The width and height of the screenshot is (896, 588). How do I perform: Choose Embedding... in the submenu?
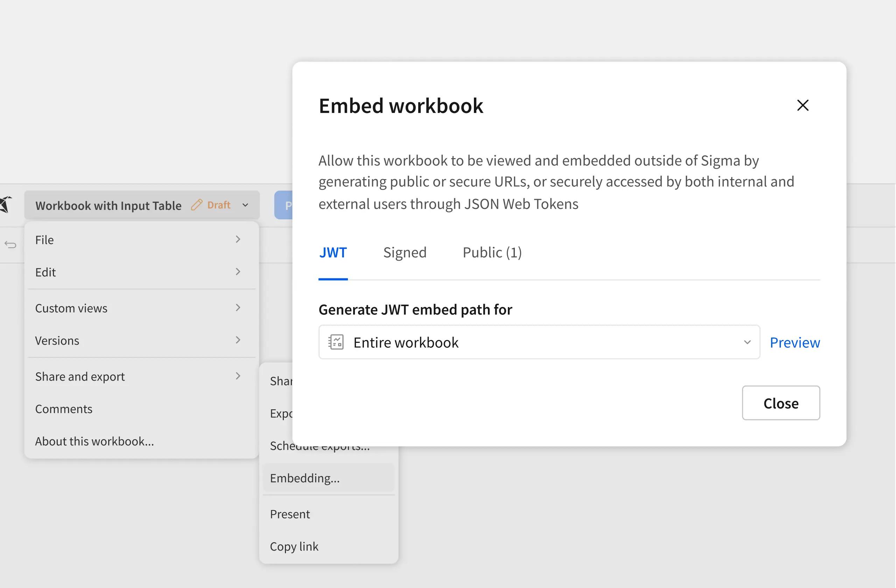[x=329, y=478]
